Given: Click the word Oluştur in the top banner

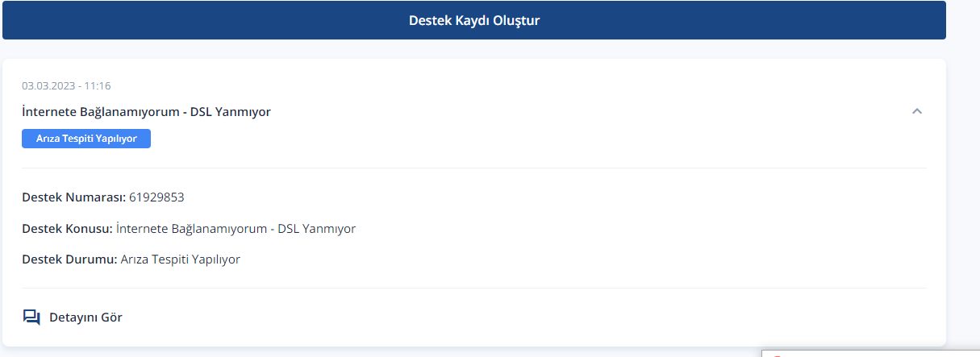Looking at the screenshot, I should (x=516, y=21).
